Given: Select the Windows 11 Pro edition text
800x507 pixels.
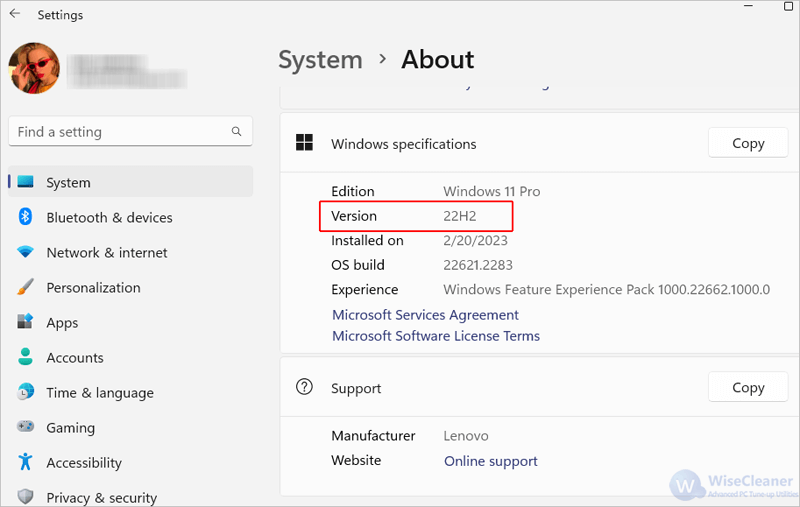Looking at the screenshot, I should pos(492,191).
